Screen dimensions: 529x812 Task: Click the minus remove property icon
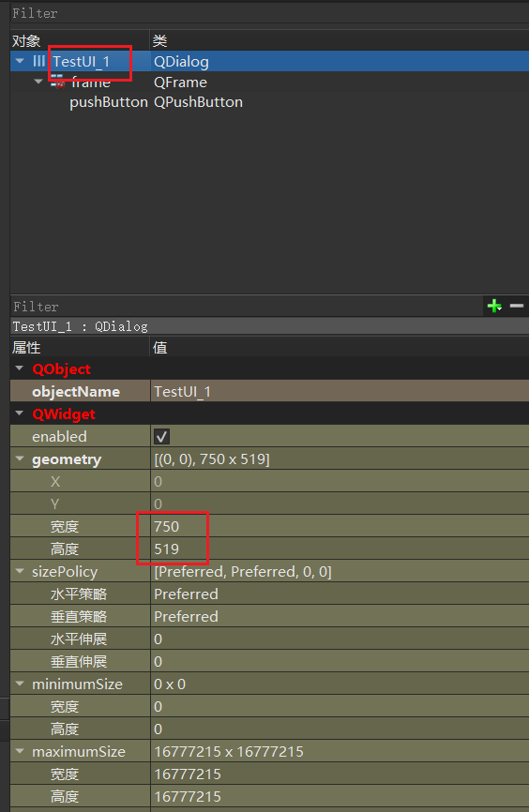pyautogui.click(x=517, y=306)
